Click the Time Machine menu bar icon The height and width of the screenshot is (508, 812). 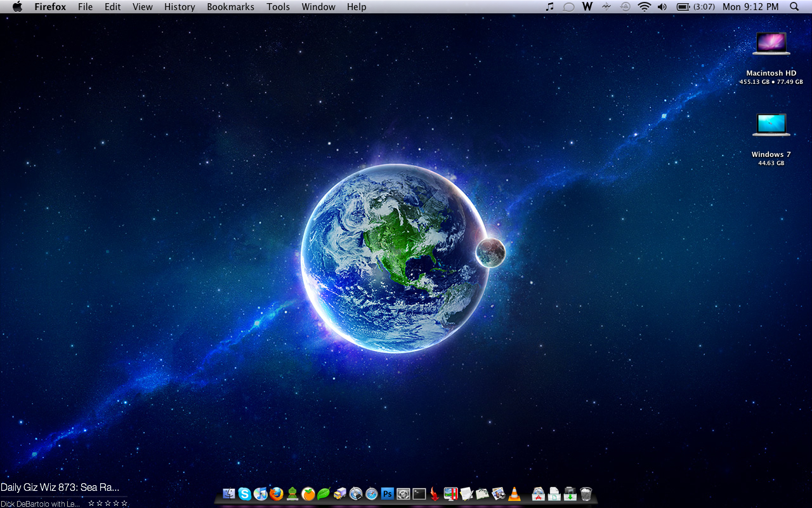coord(625,7)
